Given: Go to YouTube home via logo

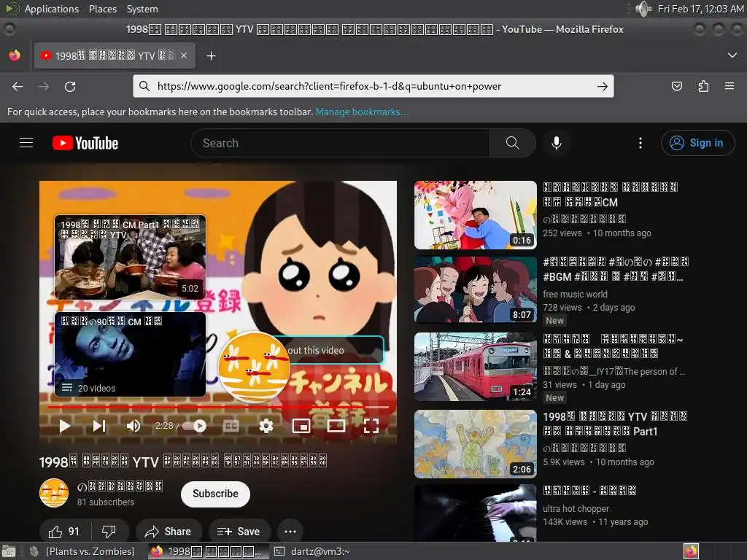Looking at the screenshot, I should click(85, 143).
